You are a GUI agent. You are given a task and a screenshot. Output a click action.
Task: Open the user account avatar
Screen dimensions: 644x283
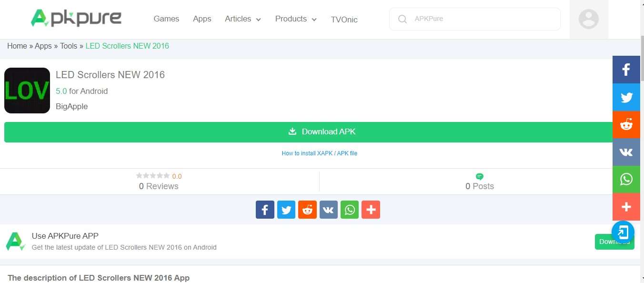pyautogui.click(x=589, y=19)
